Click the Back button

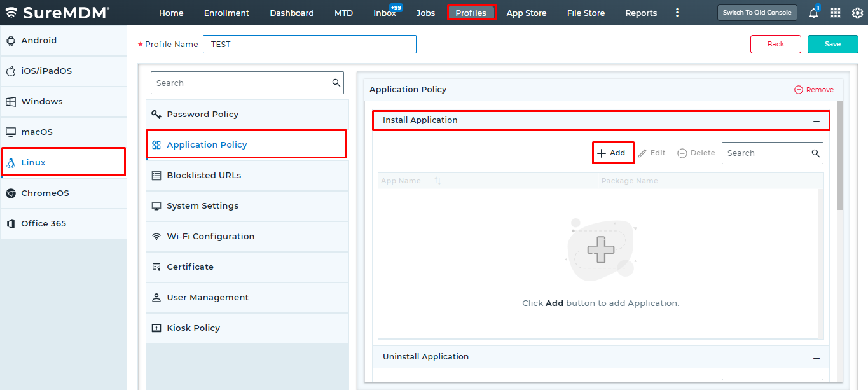point(775,44)
